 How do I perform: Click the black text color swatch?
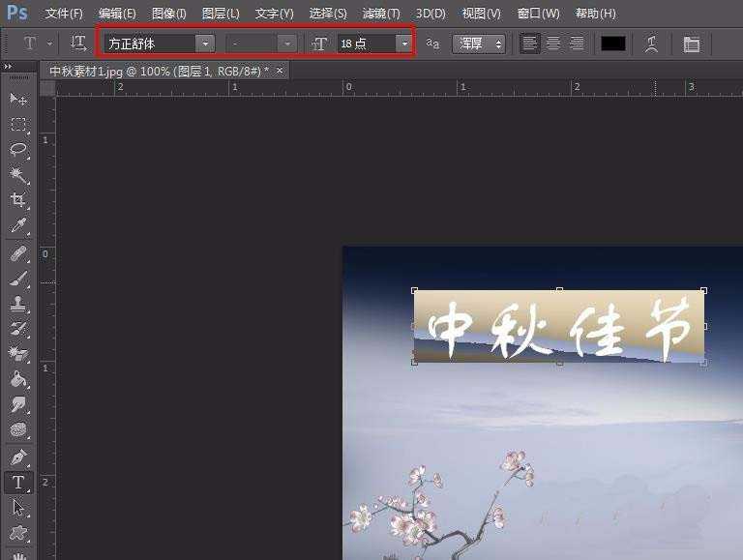[613, 44]
